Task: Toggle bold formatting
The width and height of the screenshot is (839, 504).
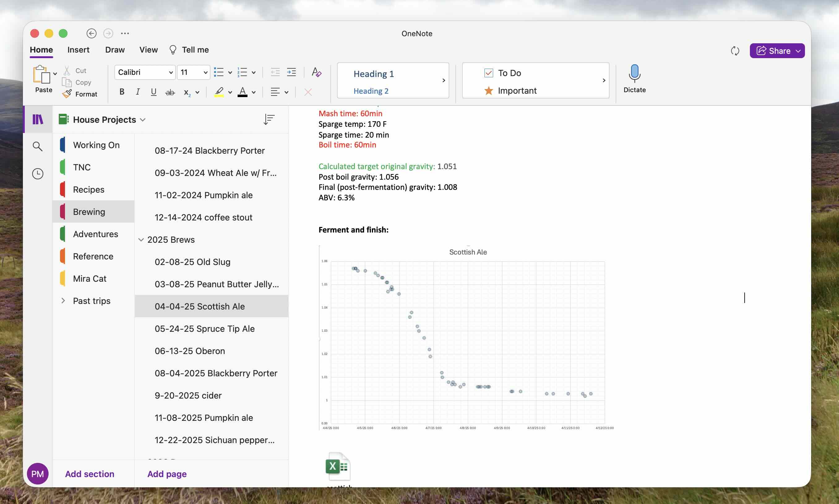Action: [122, 92]
